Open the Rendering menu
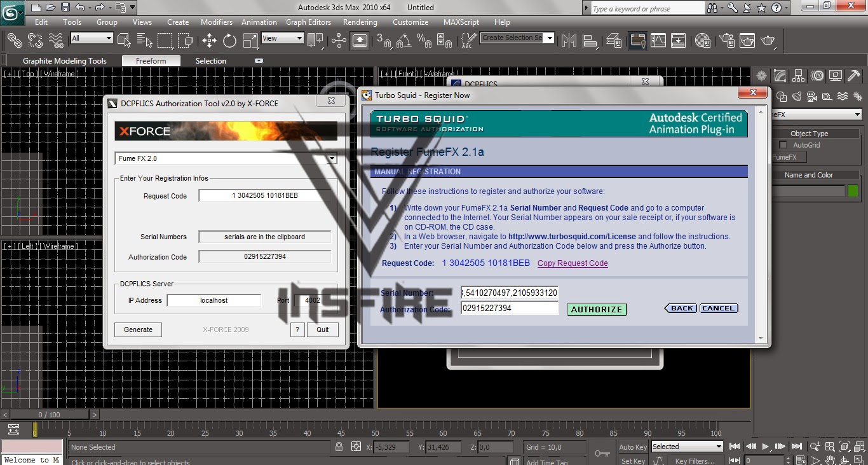868x465 pixels. [360, 22]
